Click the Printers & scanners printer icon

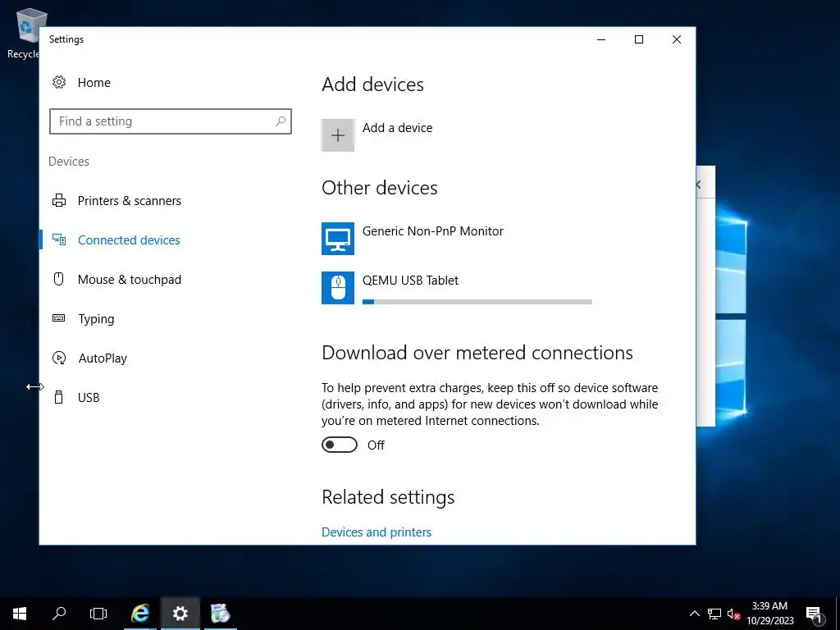pos(59,200)
